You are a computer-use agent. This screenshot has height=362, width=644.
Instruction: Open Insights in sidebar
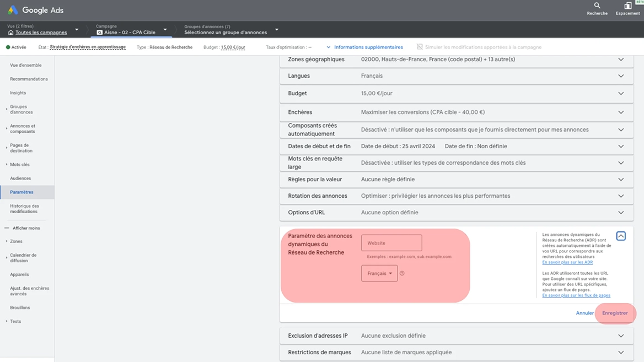pos(18,93)
